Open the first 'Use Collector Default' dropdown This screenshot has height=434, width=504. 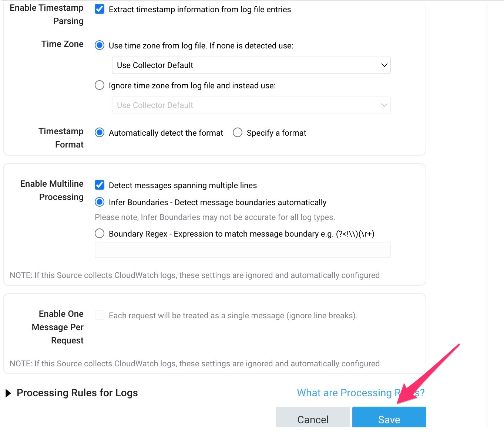[x=251, y=65]
